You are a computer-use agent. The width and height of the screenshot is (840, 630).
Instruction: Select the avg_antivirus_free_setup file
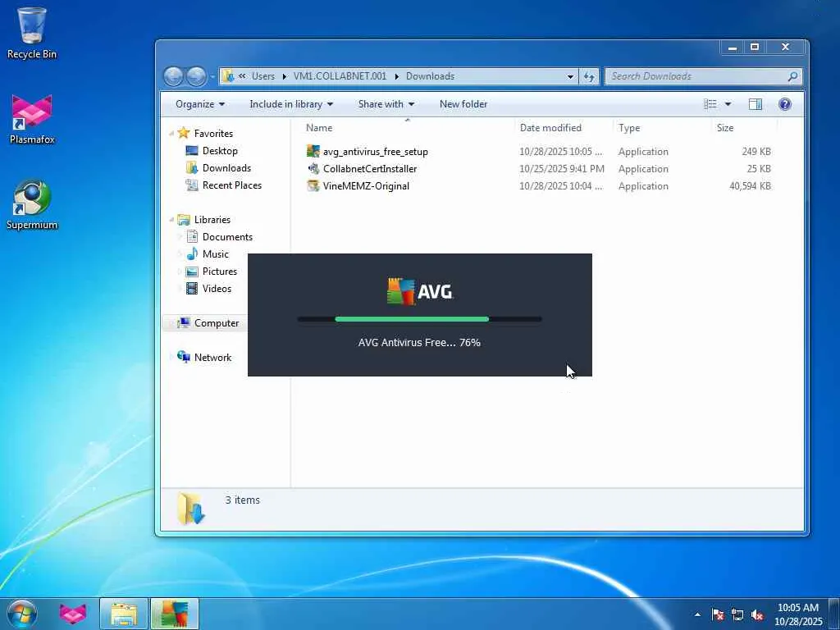point(376,152)
